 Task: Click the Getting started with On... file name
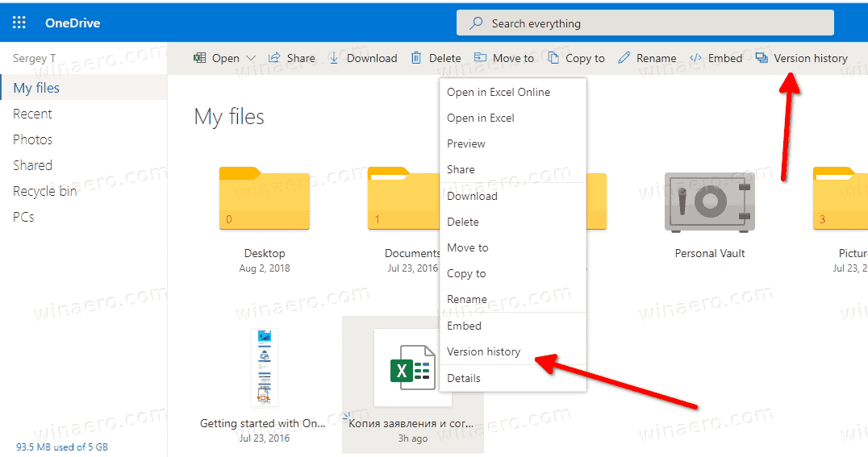pos(263,423)
